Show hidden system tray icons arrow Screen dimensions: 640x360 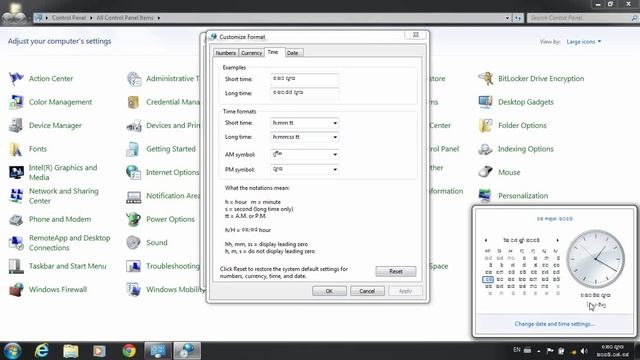coord(539,351)
